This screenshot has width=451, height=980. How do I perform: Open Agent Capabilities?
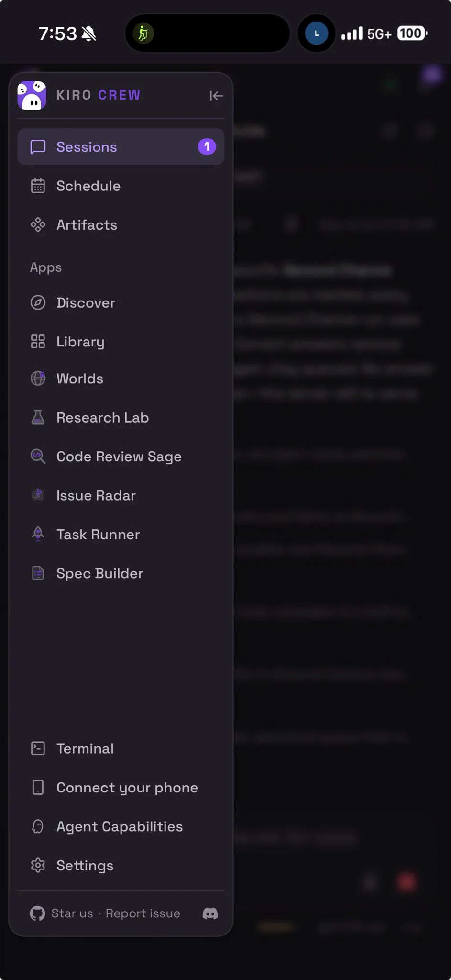click(121, 826)
